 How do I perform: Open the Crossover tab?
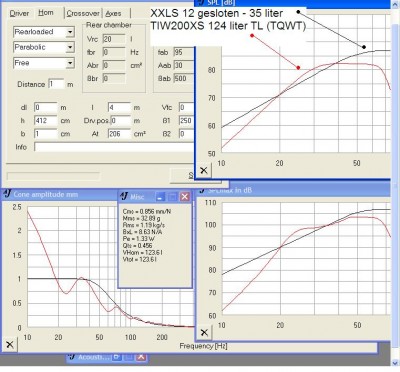tap(83, 13)
